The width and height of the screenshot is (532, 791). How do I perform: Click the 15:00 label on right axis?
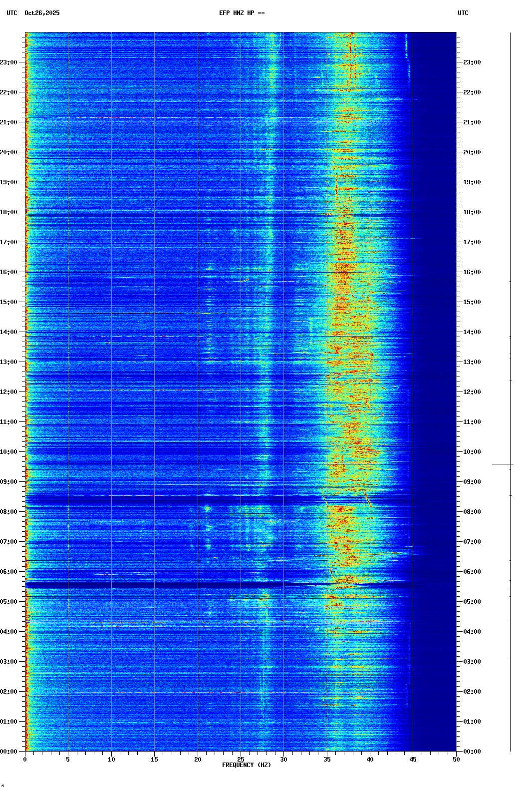[472, 302]
